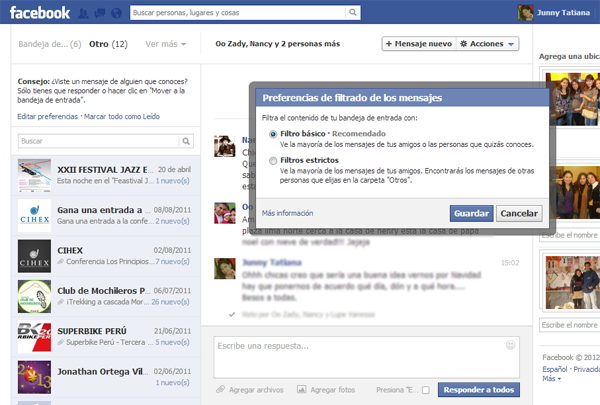This screenshot has height=405, width=600.
Task: Click the facebook logo
Action: 40,13
